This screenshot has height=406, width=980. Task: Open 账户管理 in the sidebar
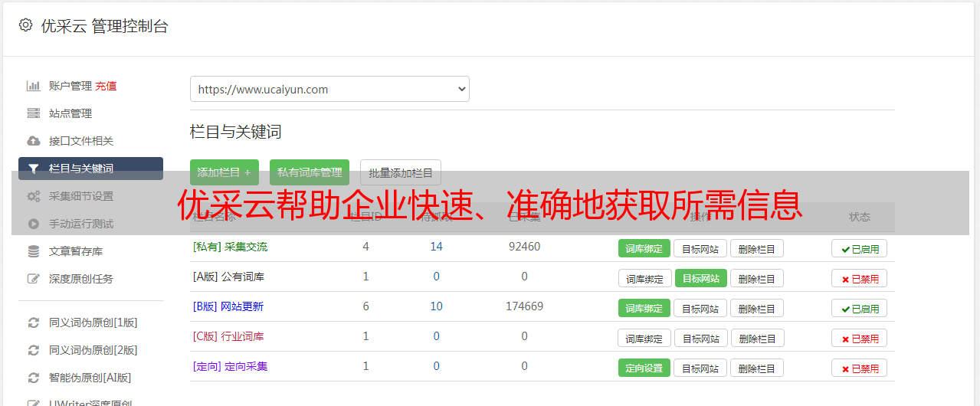pos(70,86)
